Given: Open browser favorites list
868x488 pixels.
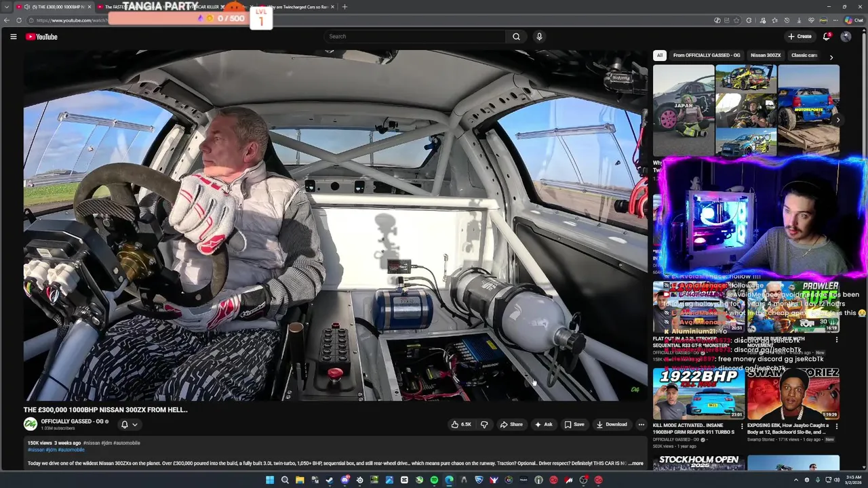Looking at the screenshot, I should pyautogui.click(x=774, y=20).
